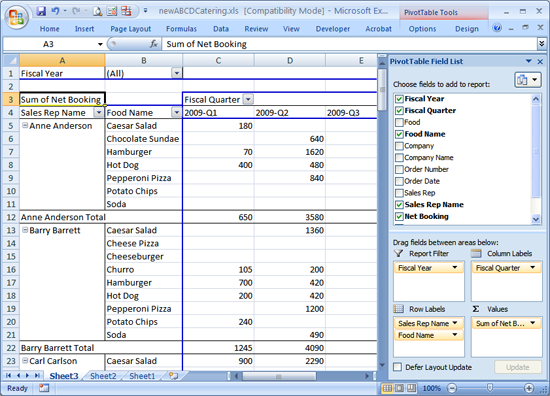Click the horizontal scrollbar thumb

(279, 376)
